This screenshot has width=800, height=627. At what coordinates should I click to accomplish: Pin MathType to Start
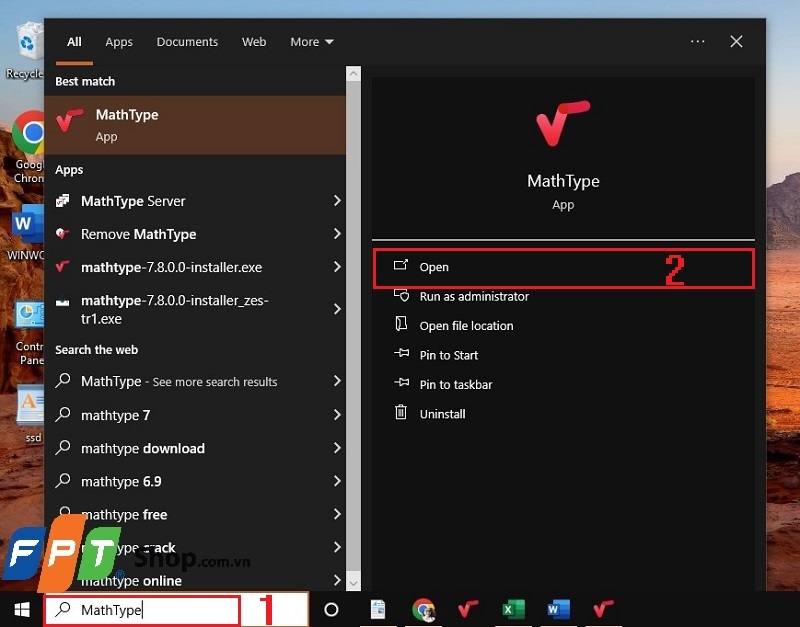coord(448,355)
